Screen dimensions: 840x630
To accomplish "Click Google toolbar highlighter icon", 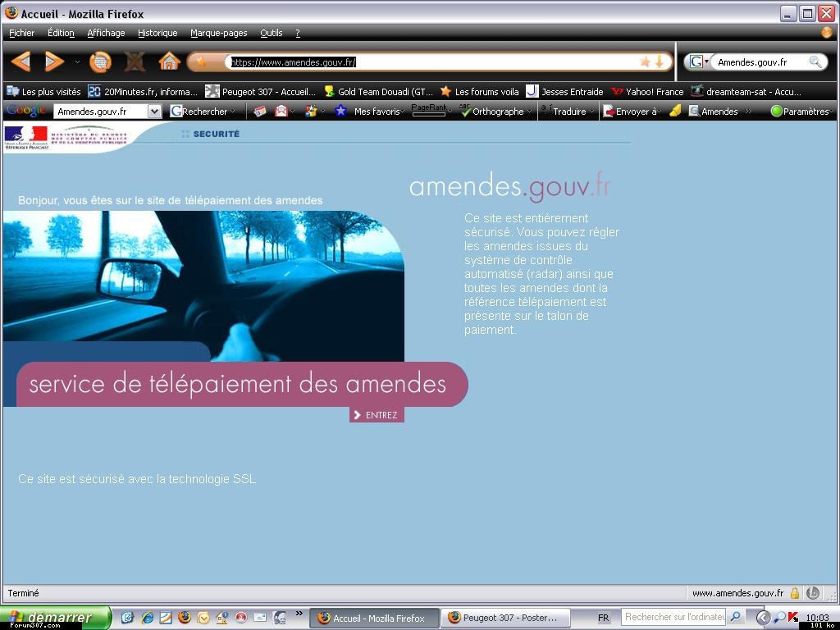I will click(x=675, y=112).
